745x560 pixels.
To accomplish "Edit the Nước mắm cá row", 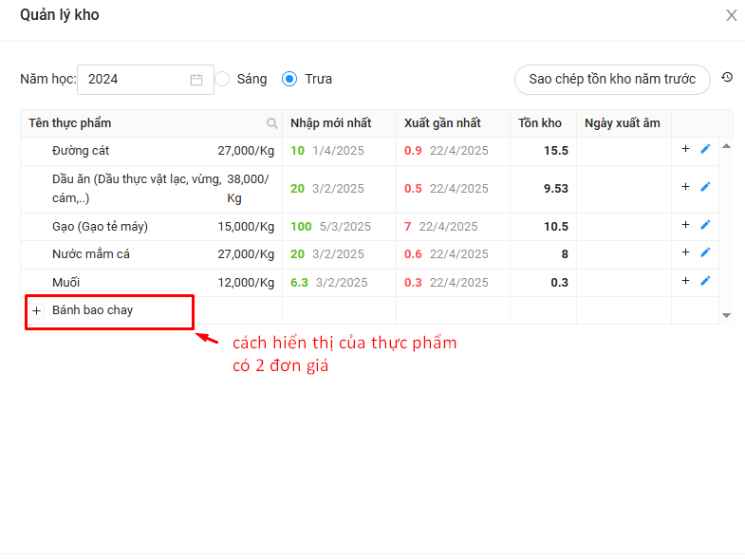I will pos(705,253).
